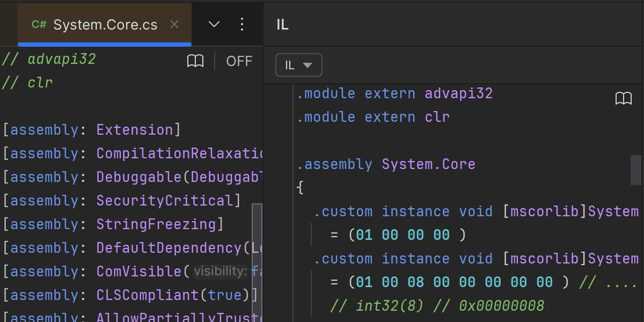Click the IL viewer vertical scrollbar thumb
This screenshot has width=644, height=322.
point(635,170)
